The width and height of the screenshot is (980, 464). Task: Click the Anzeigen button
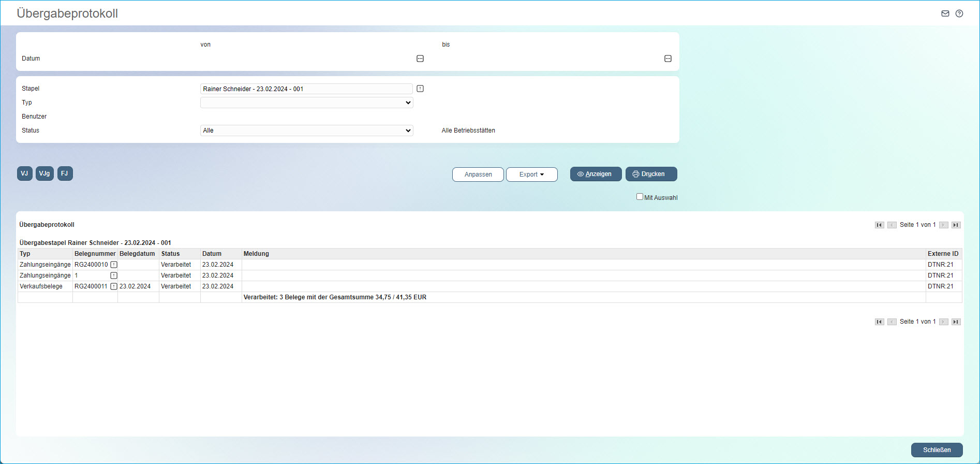click(596, 174)
